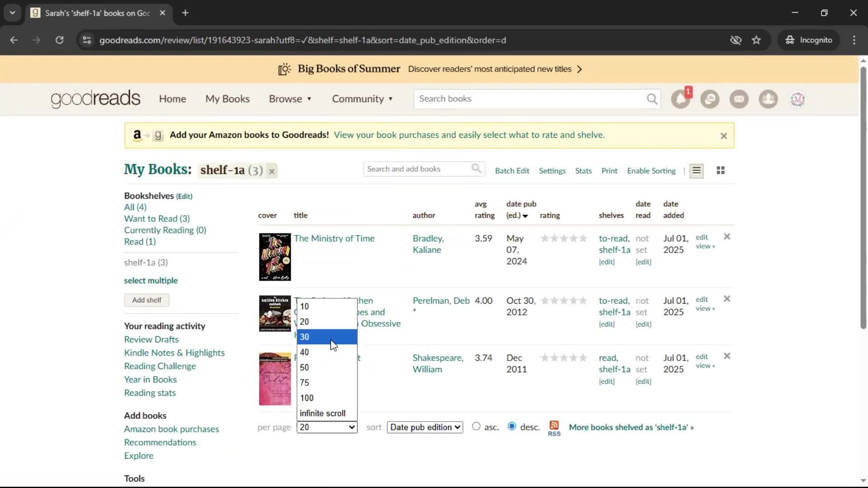Go to Home in navigation
The image size is (868, 488).
(x=172, y=99)
